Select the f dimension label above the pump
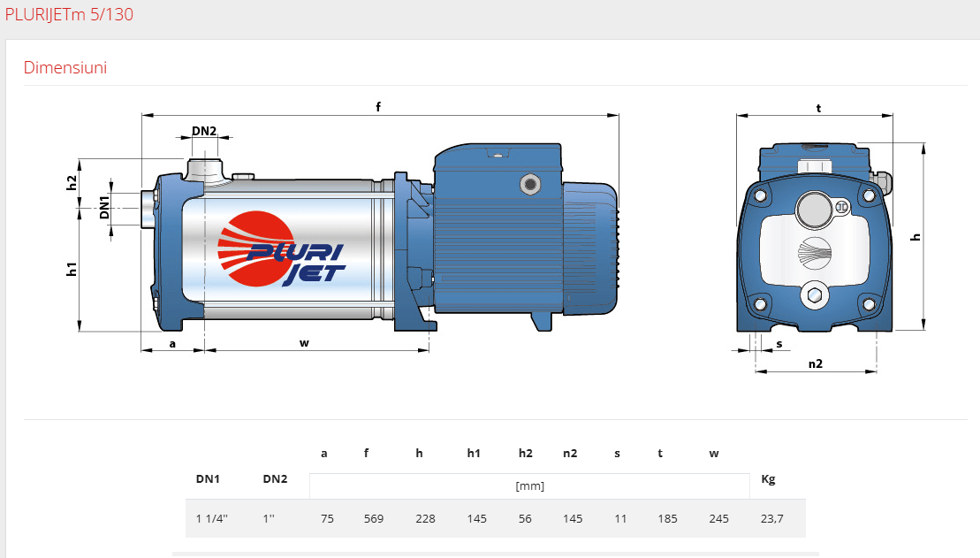Screen dimensions: 980x558 (378, 107)
